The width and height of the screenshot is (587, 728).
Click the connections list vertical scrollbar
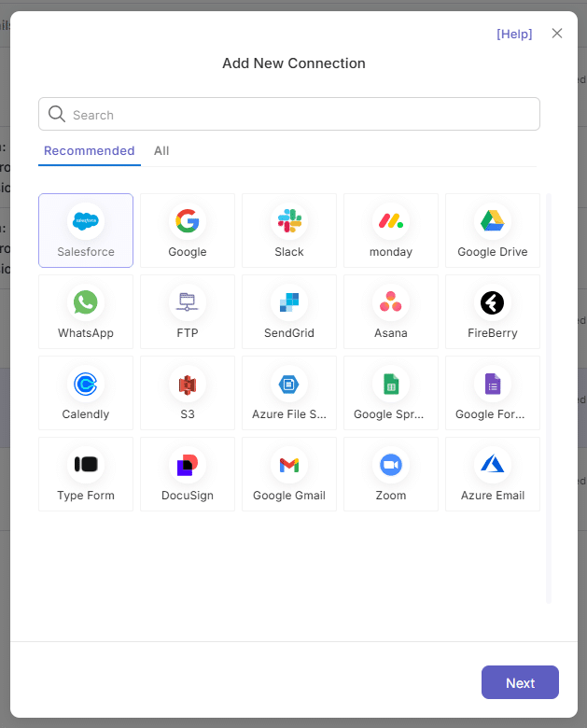pyautogui.click(x=549, y=399)
